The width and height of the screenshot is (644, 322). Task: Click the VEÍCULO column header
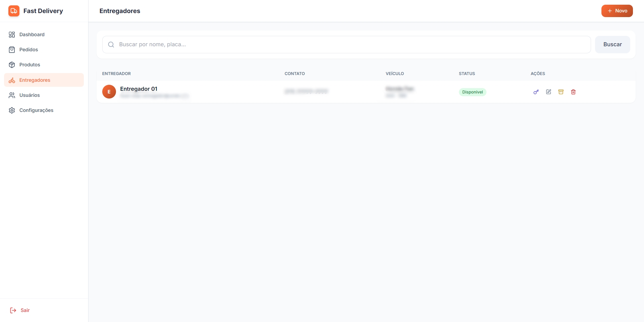395,74
